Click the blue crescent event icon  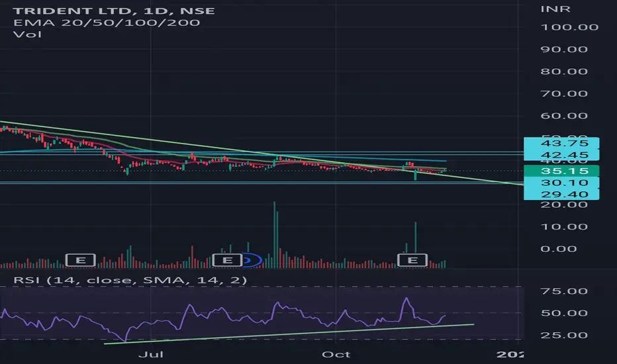pyautogui.click(x=252, y=260)
